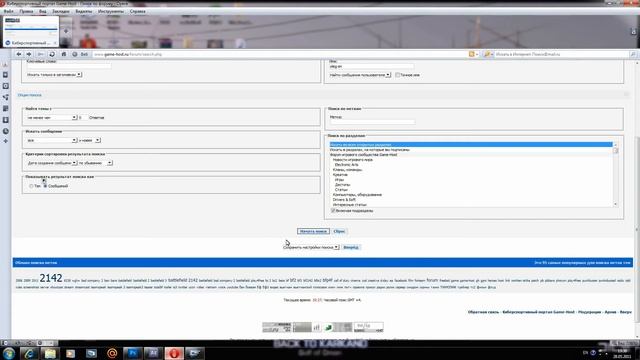Select 'Electronic Arts' in section list

[x=347, y=165]
